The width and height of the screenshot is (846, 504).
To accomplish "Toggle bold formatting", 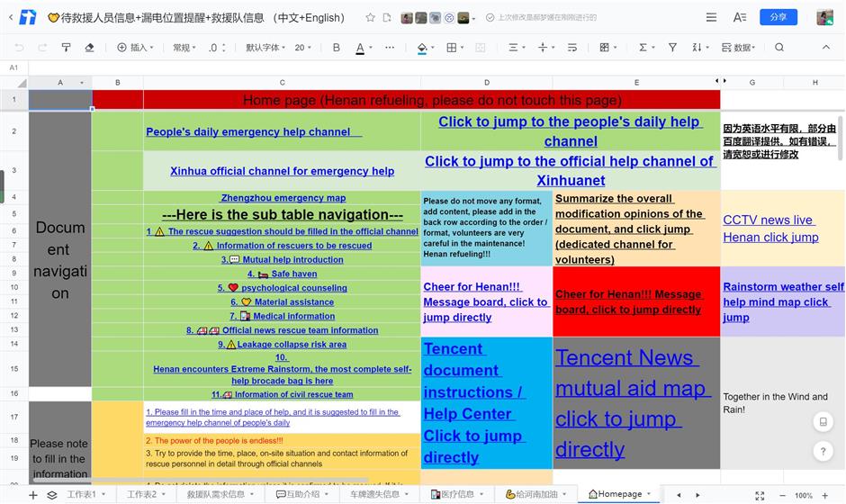I will (x=337, y=48).
